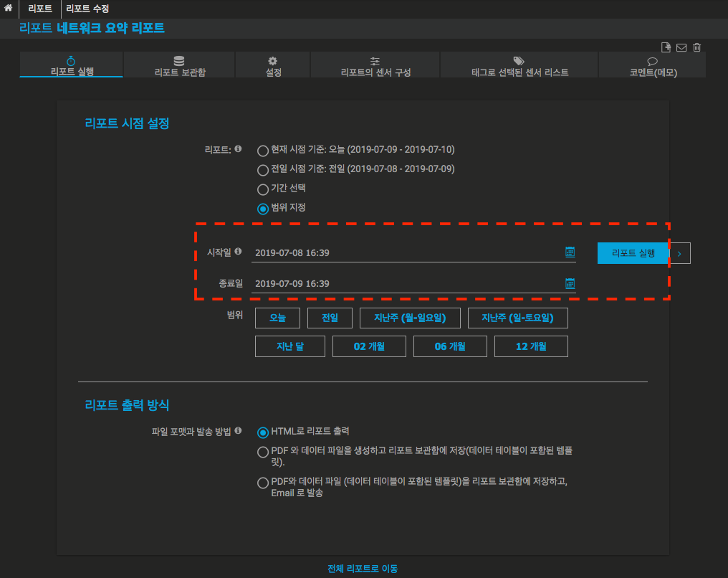Follow the 전체 리포트로 이동 link
728x578 pixels.
click(363, 568)
